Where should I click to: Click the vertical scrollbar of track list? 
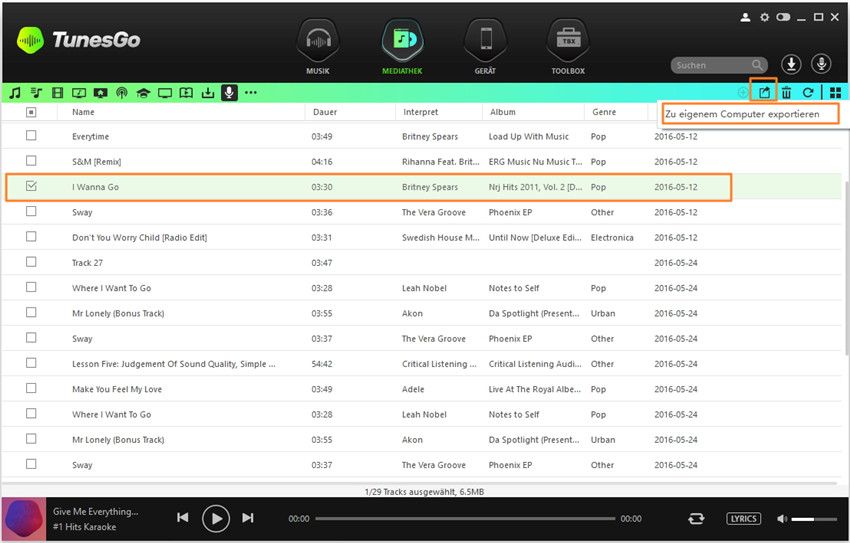[846, 268]
